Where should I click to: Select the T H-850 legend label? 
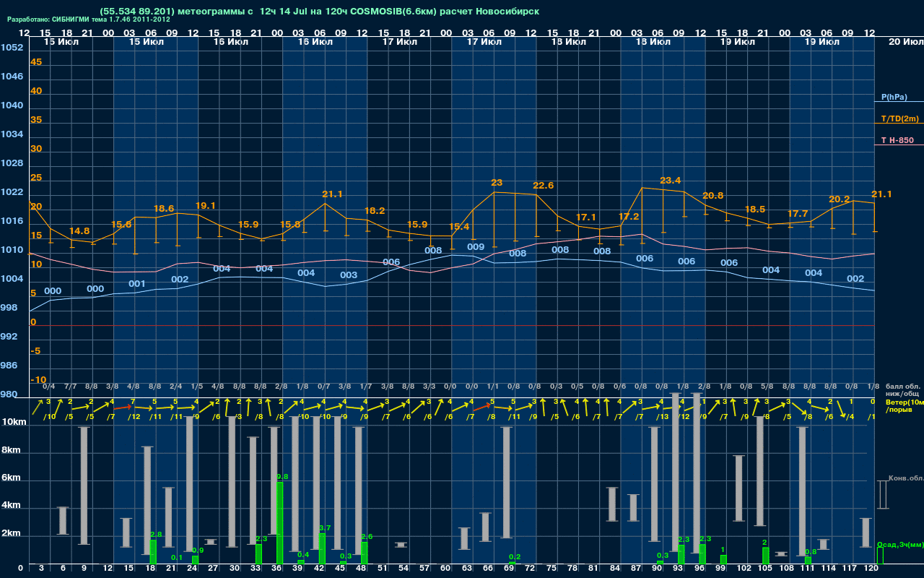(x=897, y=140)
